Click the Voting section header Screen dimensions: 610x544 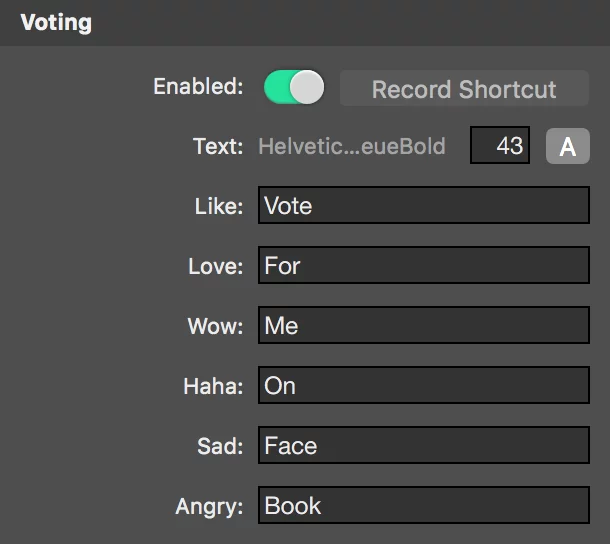pos(56,23)
